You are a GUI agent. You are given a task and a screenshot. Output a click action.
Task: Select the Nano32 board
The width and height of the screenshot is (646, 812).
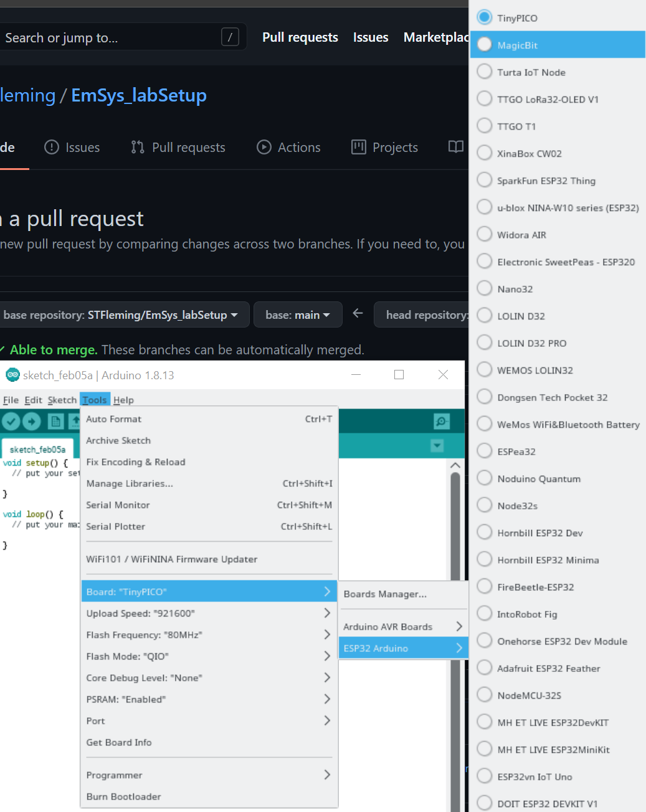point(558,289)
